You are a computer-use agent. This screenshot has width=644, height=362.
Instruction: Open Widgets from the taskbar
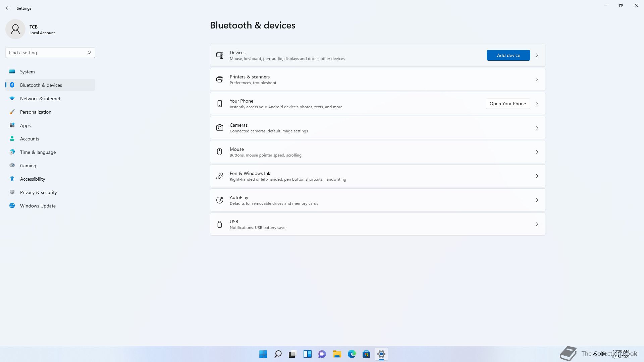[x=308, y=354]
